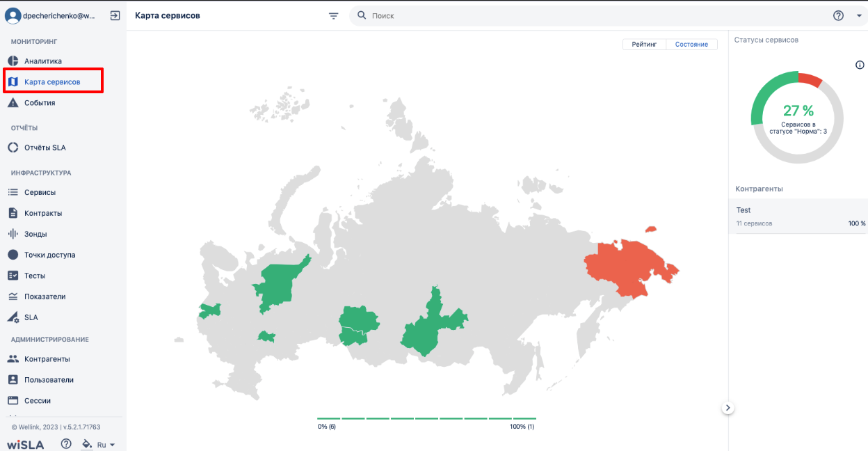868x451 pixels.
Task: Click the help icon in sidebar footer
Action: (66, 443)
